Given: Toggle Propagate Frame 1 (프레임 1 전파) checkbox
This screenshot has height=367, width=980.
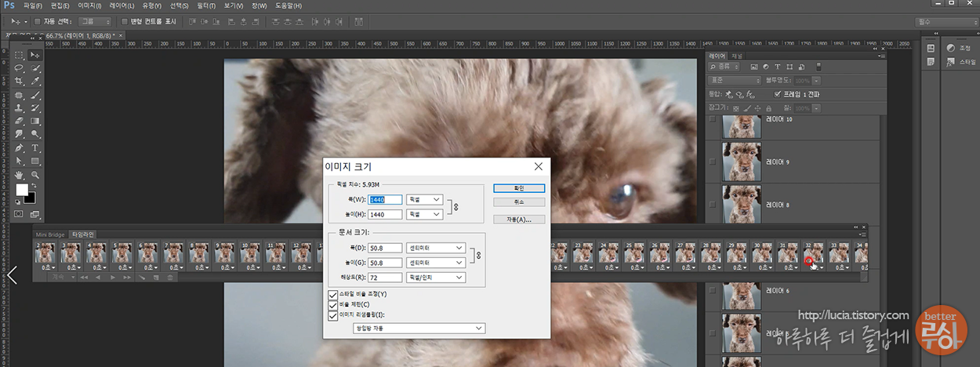Looking at the screenshot, I should coord(777,94).
